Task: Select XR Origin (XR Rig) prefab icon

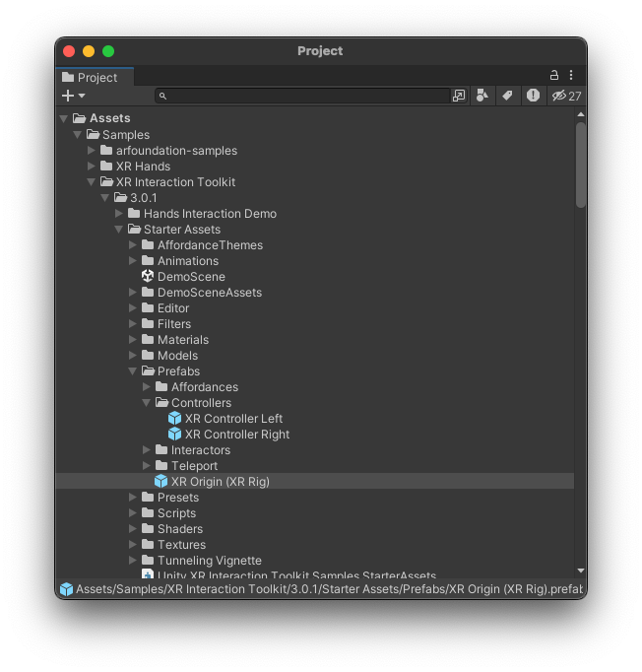Action: (161, 481)
